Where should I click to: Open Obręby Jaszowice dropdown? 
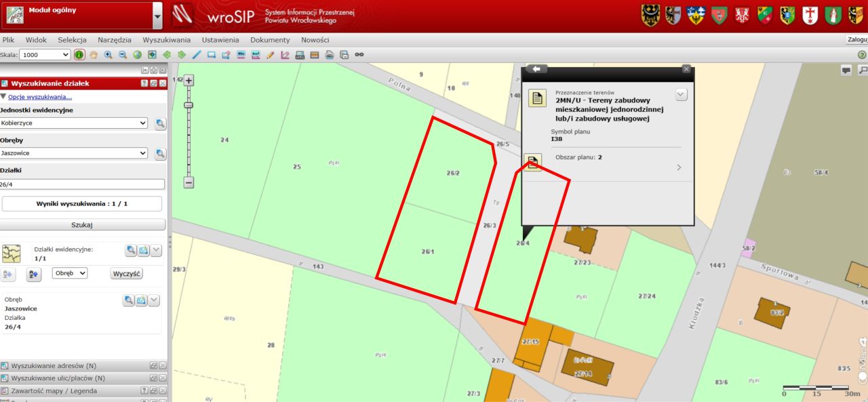coord(73,153)
